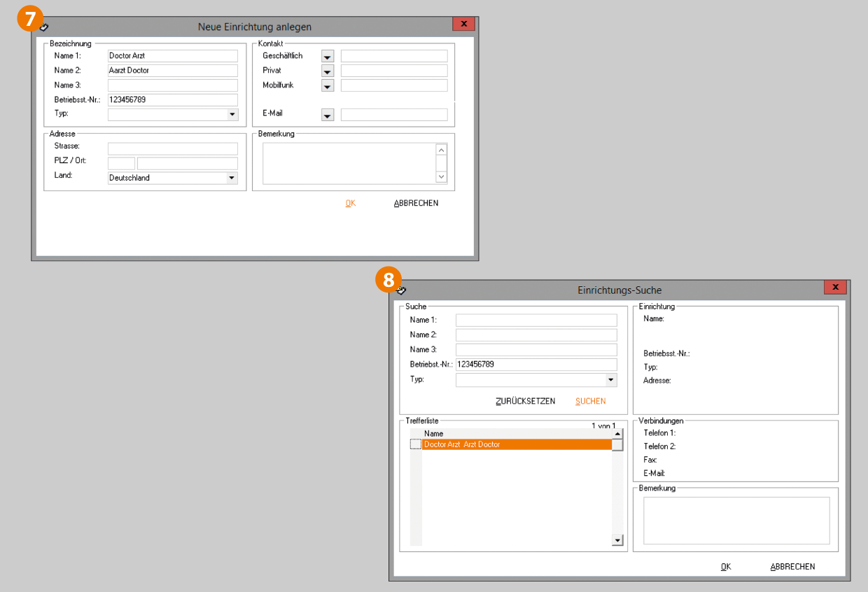The image size is (868, 592).
Task: Open the Privat contact type dropdown button
Action: pos(328,71)
